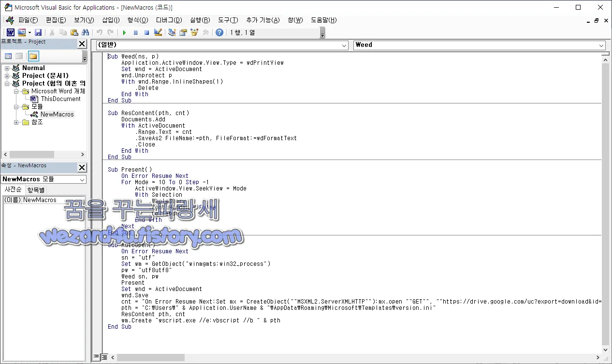
Task: Toggle Design Mode icon
Action: pos(158,32)
